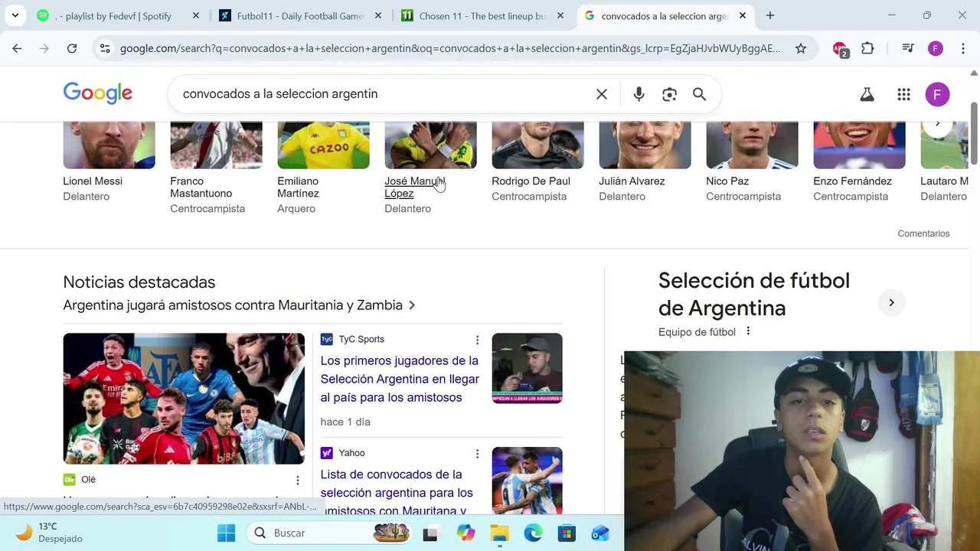The image size is (980, 551).
Task: Open Franco Mastantuono player card
Action: [x=216, y=168]
